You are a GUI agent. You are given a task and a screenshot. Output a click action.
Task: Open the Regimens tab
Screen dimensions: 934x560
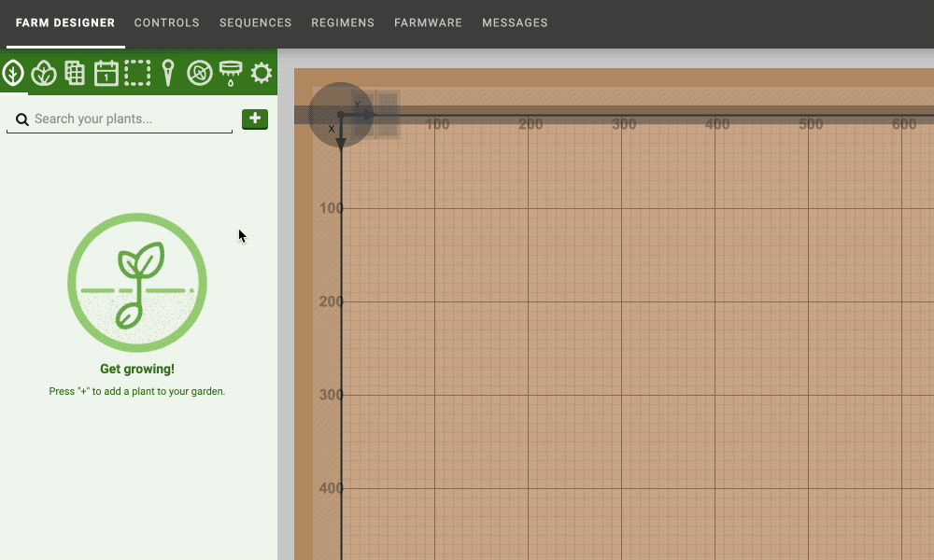click(343, 23)
